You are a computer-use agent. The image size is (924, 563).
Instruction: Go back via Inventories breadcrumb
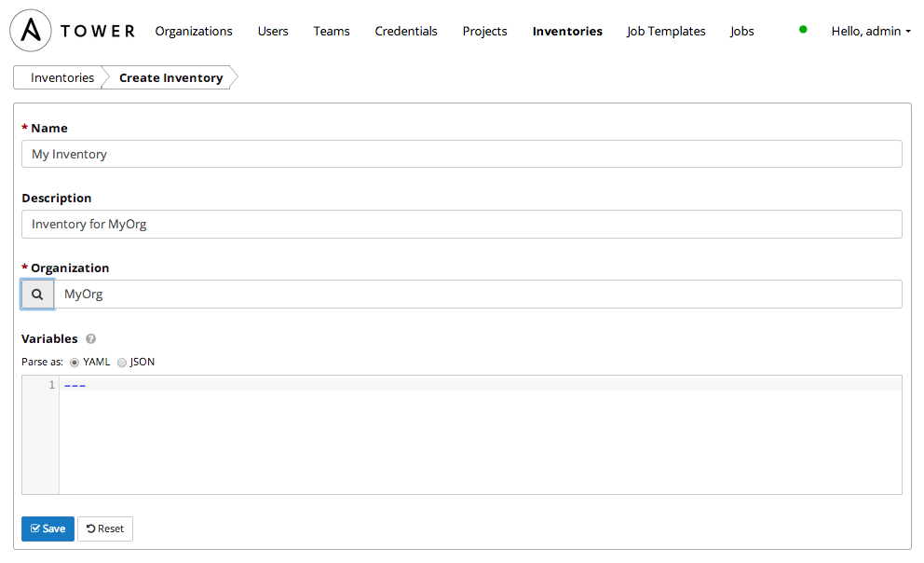(x=62, y=77)
